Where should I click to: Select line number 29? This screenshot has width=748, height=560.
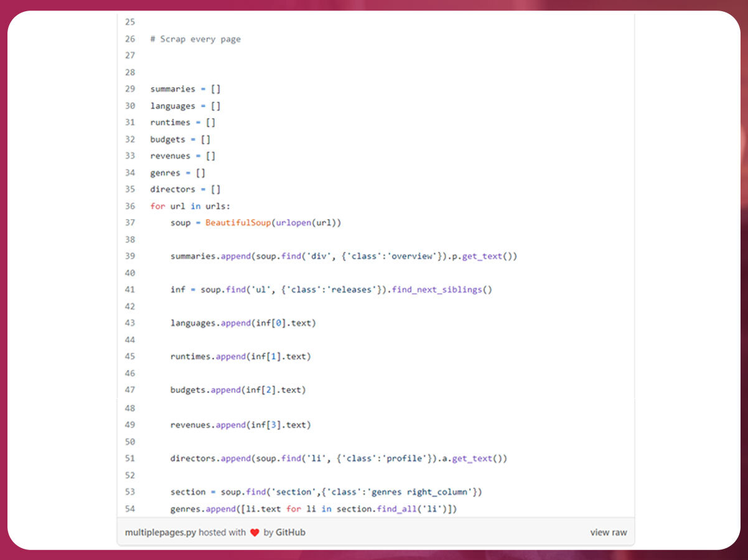tap(129, 89)
